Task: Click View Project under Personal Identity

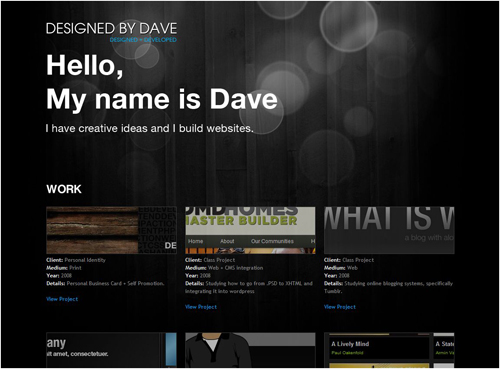Action: pos(62,299)
